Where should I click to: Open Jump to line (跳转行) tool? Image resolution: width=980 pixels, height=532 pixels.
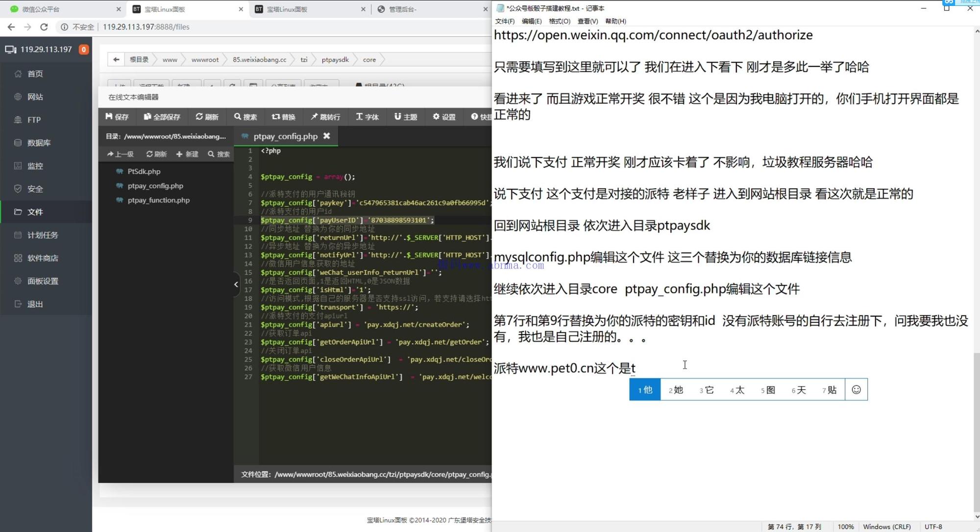point(325,117)
